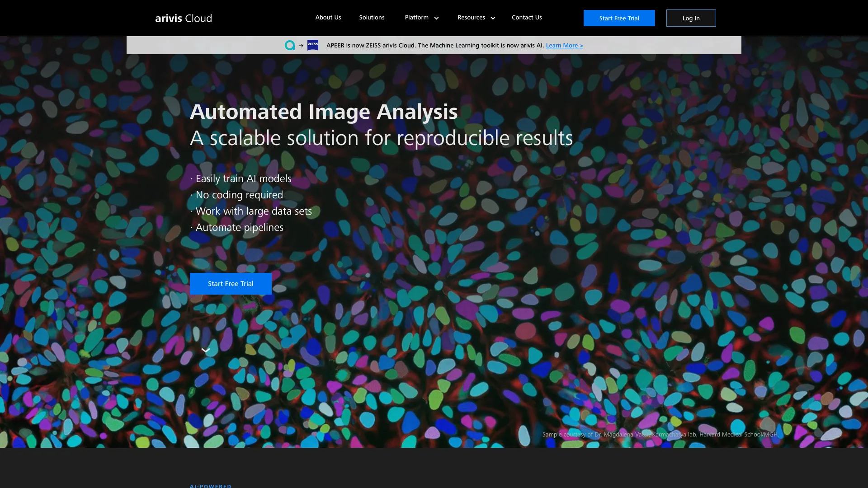This screenshot has width=868, height=488.
Task: Click the APEER announcement banner
Action: click(x=434, y=45)
